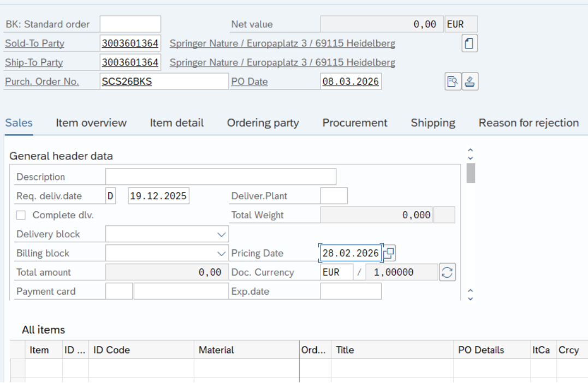Switch to the Sales tab
The height and width of the screenshot is (383, 588).
[19, 123]
